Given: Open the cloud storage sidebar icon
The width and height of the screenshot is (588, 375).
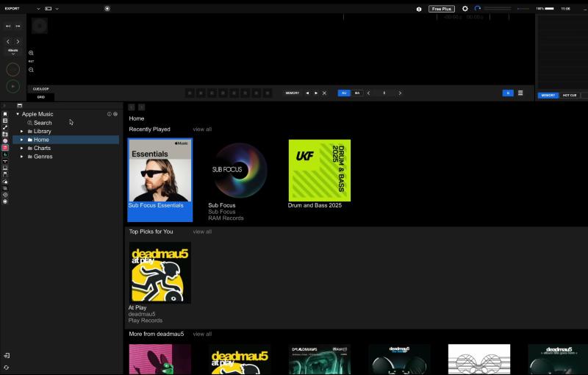Looking at the screenshot, I should pos(5,182).
